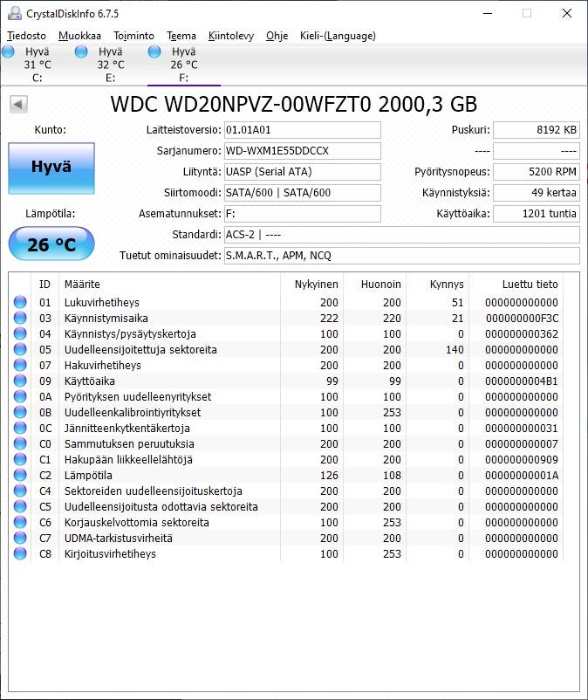Screen dimensions: 588x700
Task: Select the C: drive tab
Action: point(38,65)
